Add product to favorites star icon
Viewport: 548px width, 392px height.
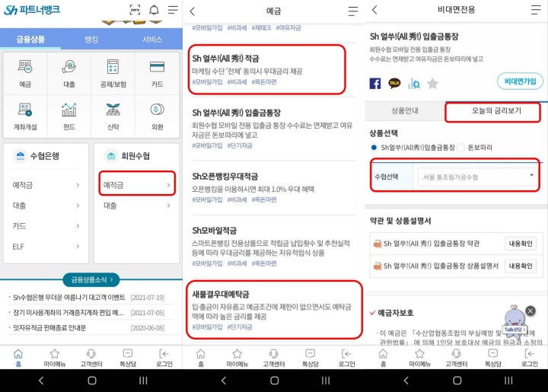[x=432, y=84]
